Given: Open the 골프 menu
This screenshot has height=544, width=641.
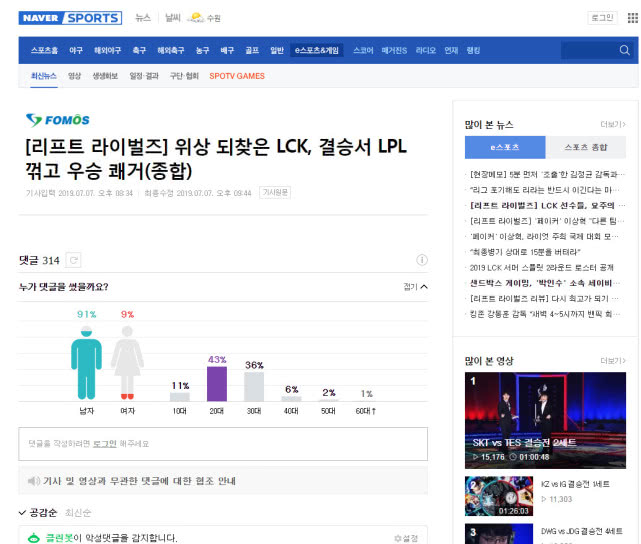Looking at the screenshot, I should 252,50.
